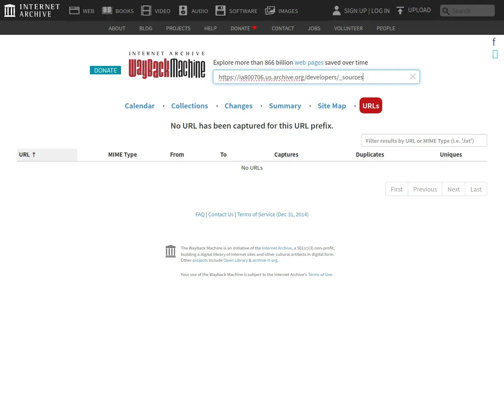The image size is (504, 420).
Task: Click the footer Internet Archive building icon
Action: pos(171,251)
